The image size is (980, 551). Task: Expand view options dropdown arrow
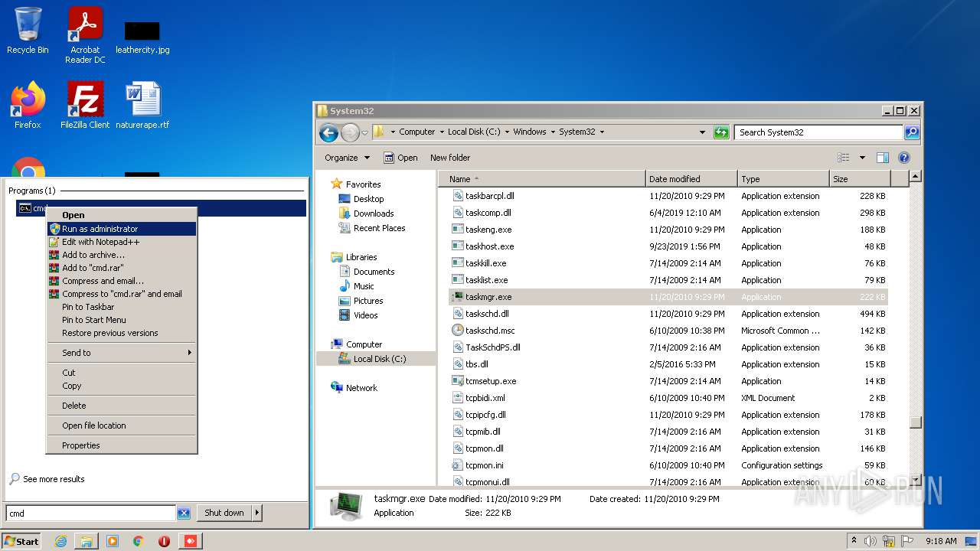point(862,158)
